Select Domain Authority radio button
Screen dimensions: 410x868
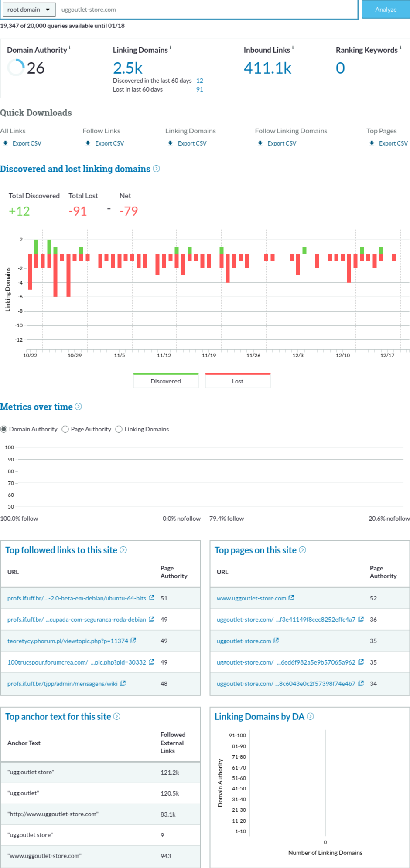pyautogui.click(x=4, y=429)
